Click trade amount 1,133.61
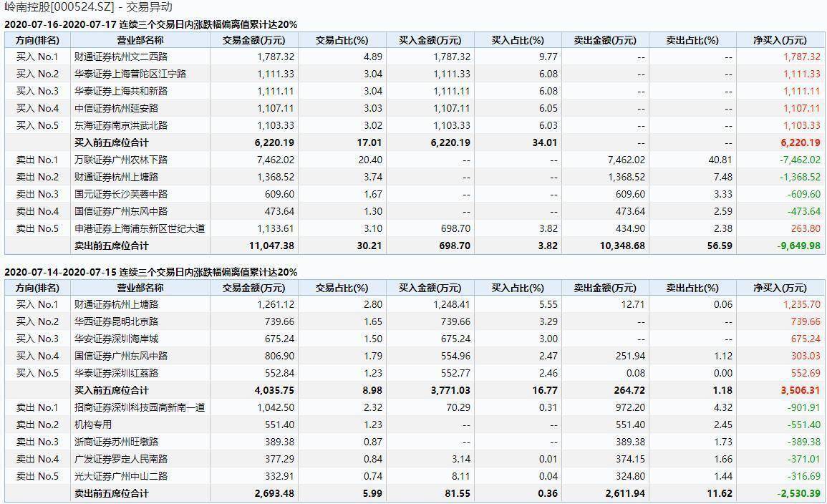This screenshot has width=827, height=504. coord(276,228)
